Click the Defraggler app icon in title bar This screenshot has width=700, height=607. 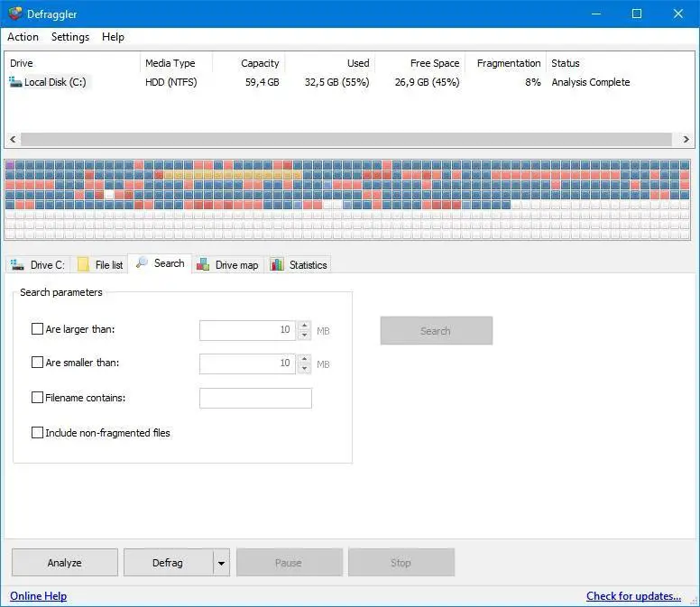14,14
